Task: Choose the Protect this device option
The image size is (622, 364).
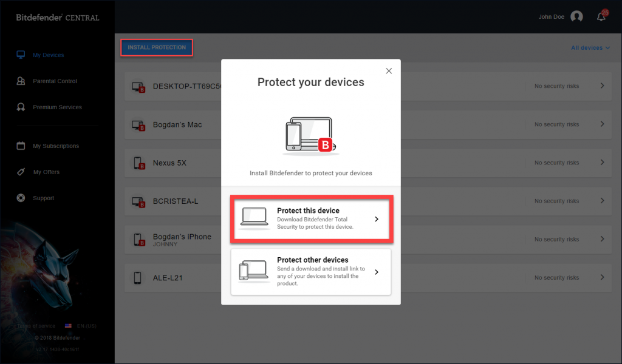Action: click(312, 218)
